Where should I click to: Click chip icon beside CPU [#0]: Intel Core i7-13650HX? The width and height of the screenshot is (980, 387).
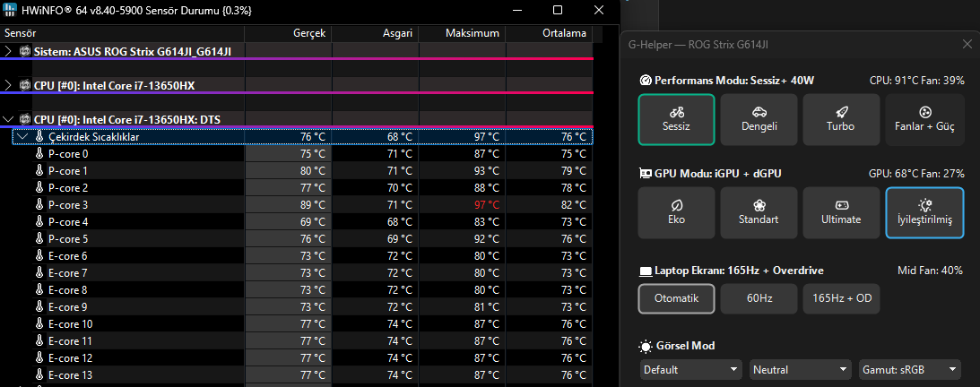coord(25,85)
